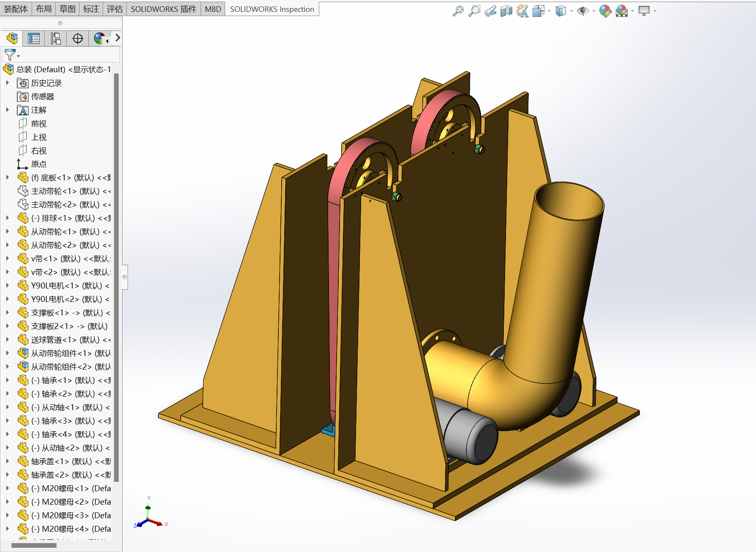
Task: Activate the Section View tool
Action: [506, 11]
